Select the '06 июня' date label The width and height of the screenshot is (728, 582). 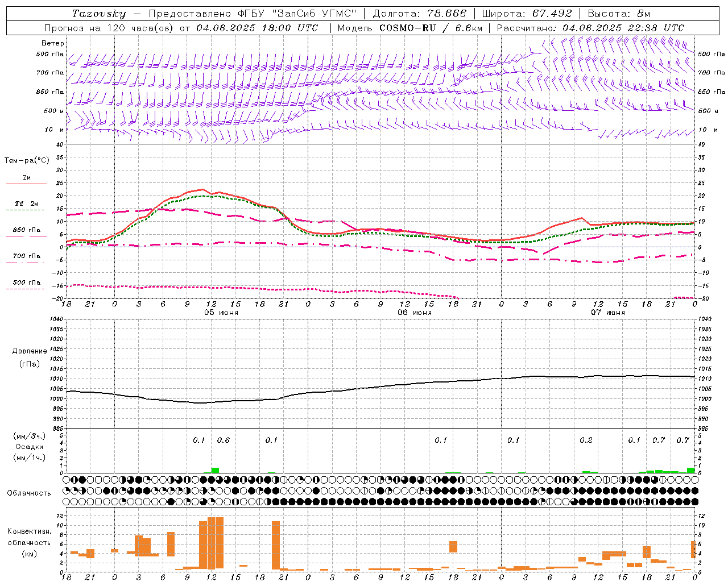tap(415, 313)
